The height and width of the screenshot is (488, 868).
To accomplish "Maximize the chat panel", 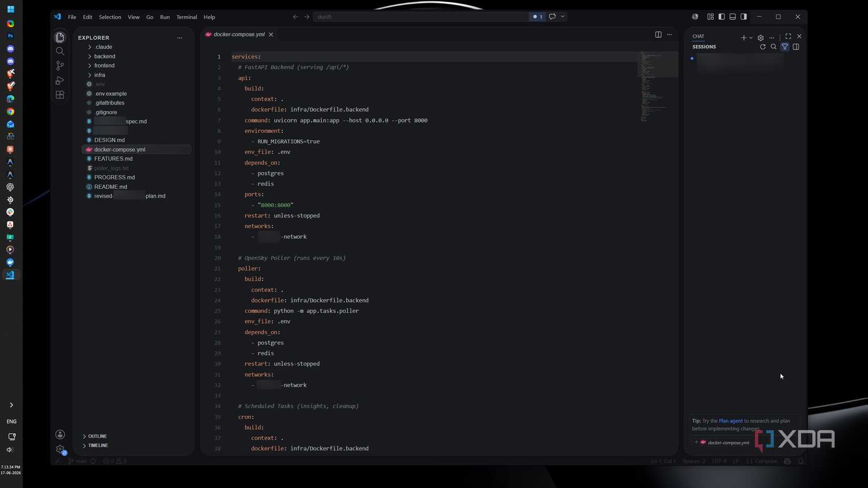I will click(x=788, y=36).
